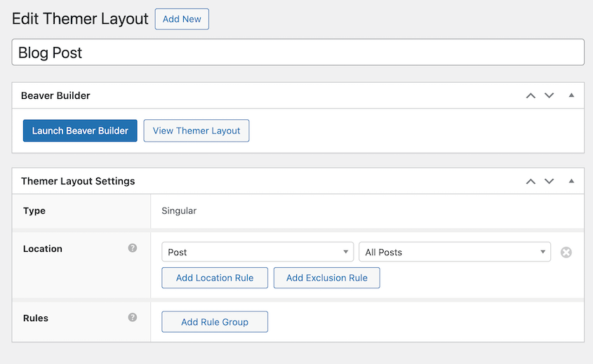
Task: Click the Beaver Builder panel heading
Action: [55, 95]
